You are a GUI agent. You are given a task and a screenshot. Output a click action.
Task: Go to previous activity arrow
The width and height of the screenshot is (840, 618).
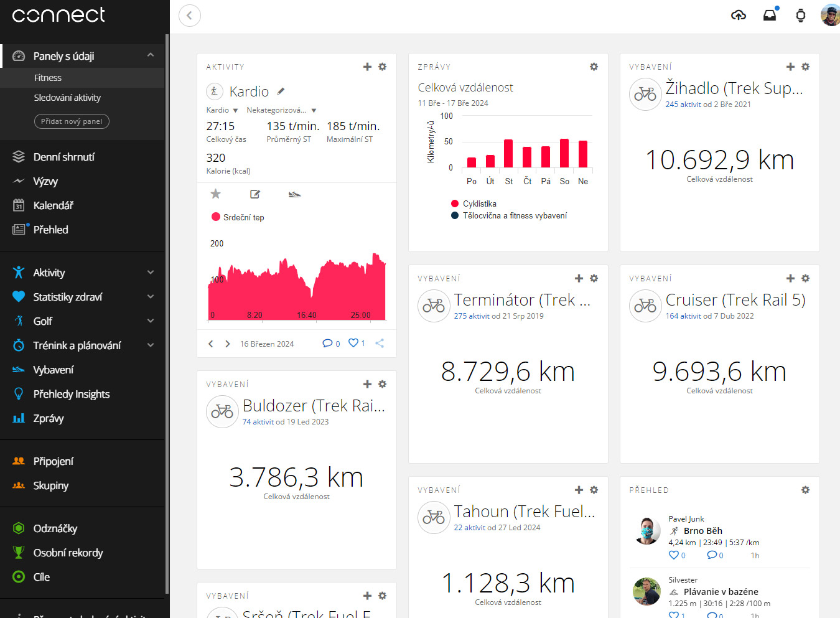[x=211, y=344]
